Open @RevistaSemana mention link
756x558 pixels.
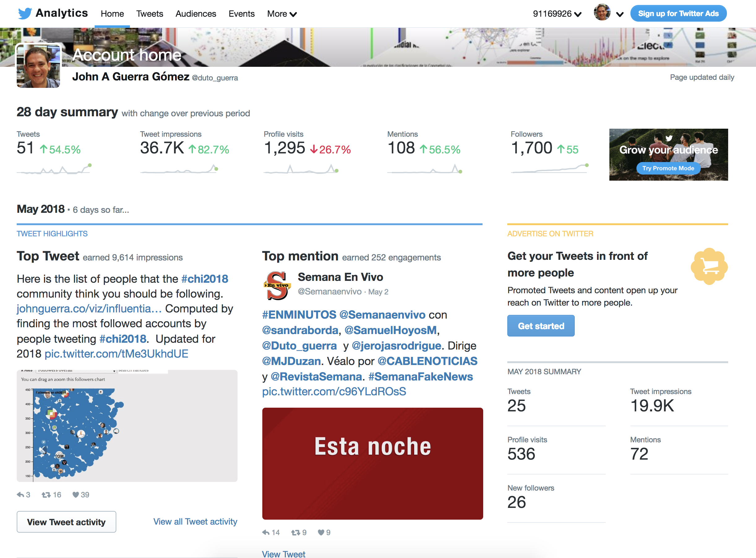click(316, 376)
